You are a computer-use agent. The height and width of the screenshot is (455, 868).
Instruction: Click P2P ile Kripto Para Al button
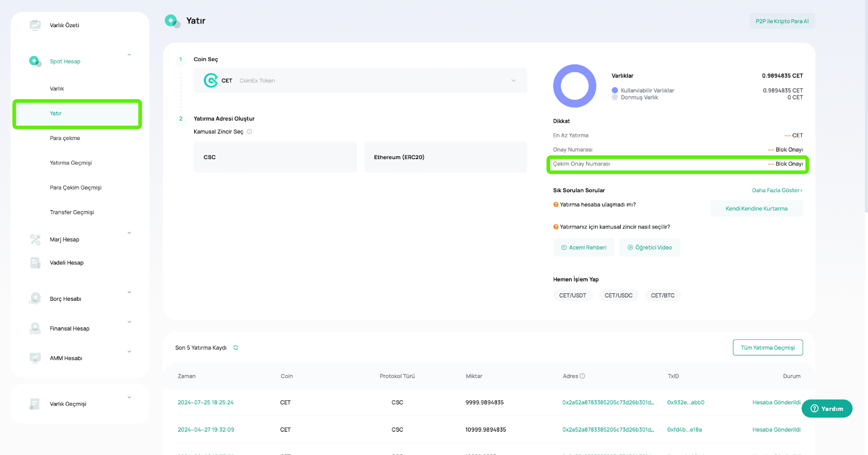(x=782, y=21)
